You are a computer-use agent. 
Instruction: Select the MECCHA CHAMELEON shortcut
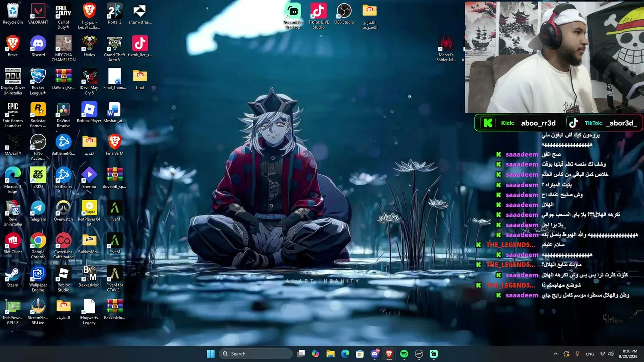coord(63,49)
